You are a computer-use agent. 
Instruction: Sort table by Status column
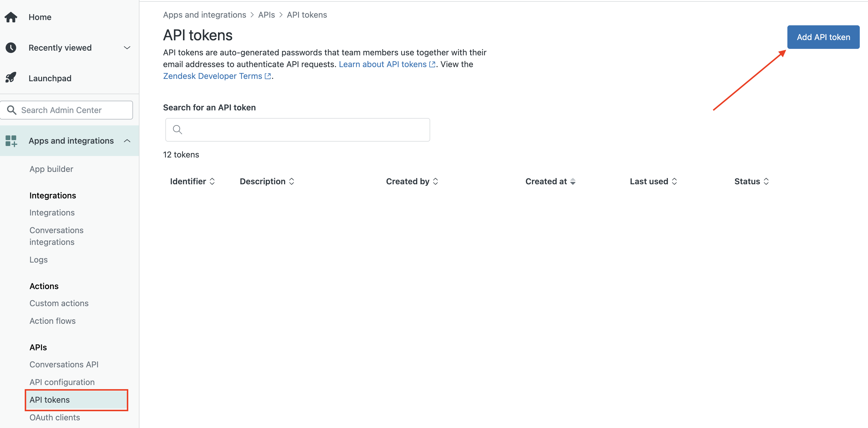pyautogui.click(x=751, y=181)
